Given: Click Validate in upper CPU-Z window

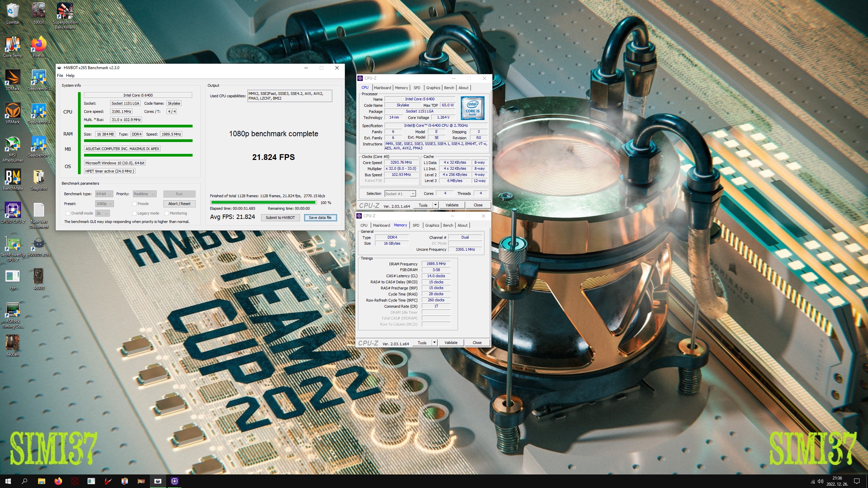Looking at the screenshot, I should (x=452, y=205).
